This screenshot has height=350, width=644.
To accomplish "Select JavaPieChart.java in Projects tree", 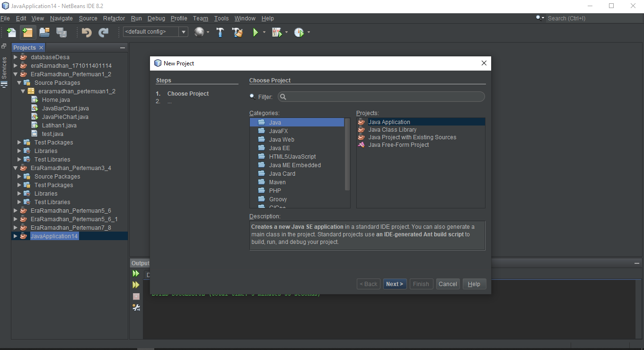I will click(x=65, y=117).
